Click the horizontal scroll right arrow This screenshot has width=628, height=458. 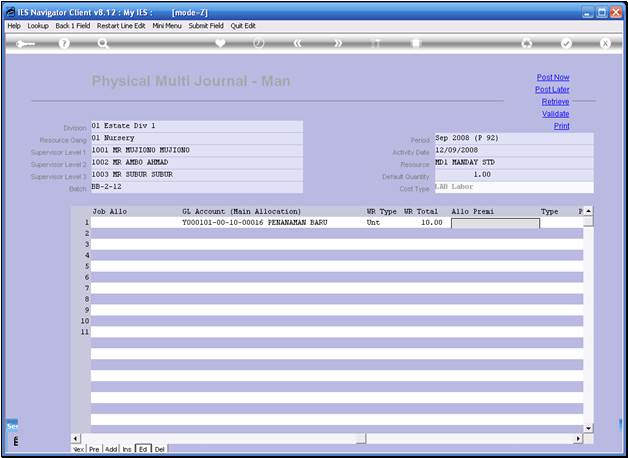pos(578,439)
